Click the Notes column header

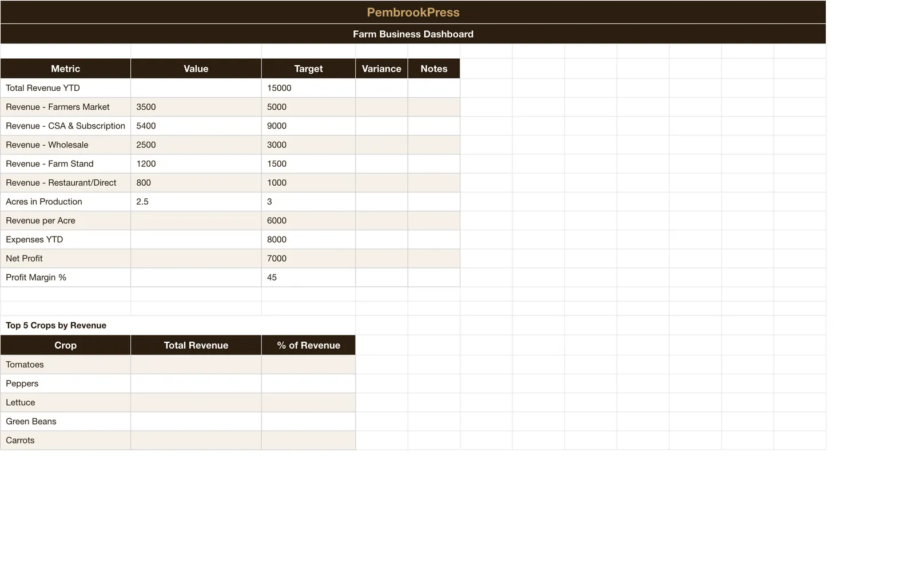click(x=433, y=69)
